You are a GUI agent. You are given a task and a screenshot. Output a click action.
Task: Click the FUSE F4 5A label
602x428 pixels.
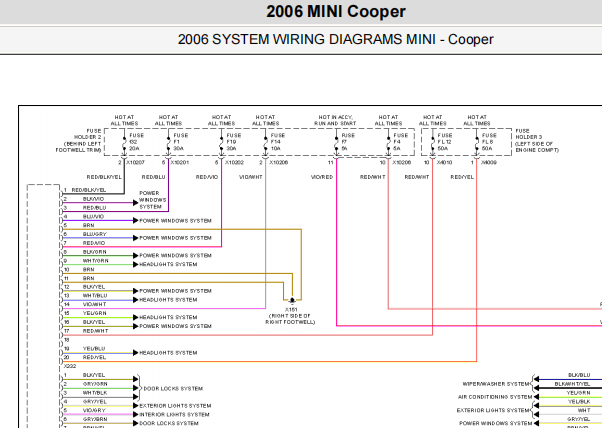click(400, 142)
